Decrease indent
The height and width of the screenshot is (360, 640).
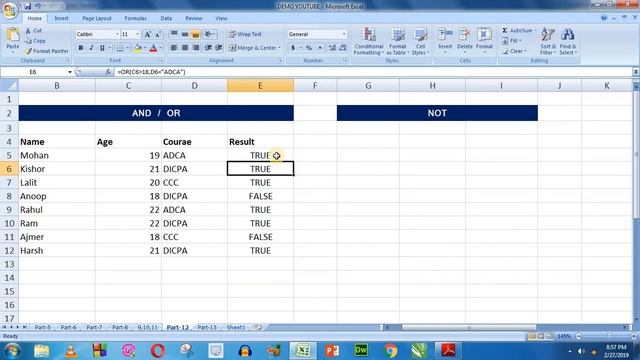pos(208,48)
